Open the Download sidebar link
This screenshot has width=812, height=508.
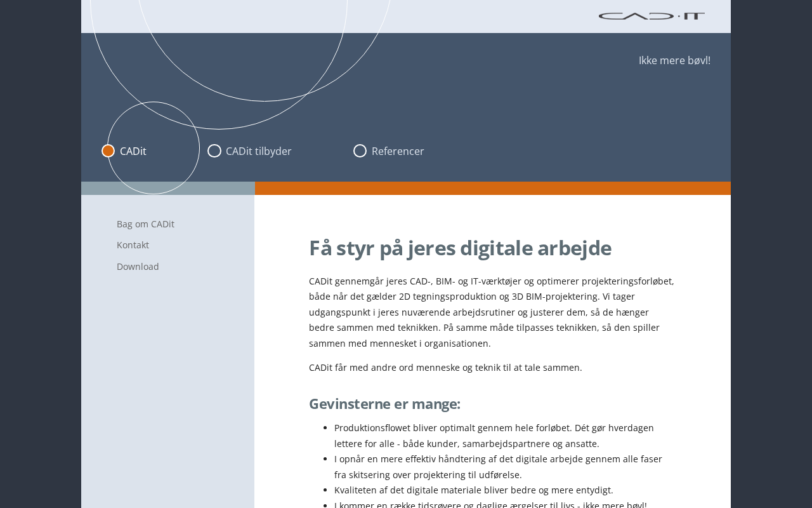[x=138, y=267]
